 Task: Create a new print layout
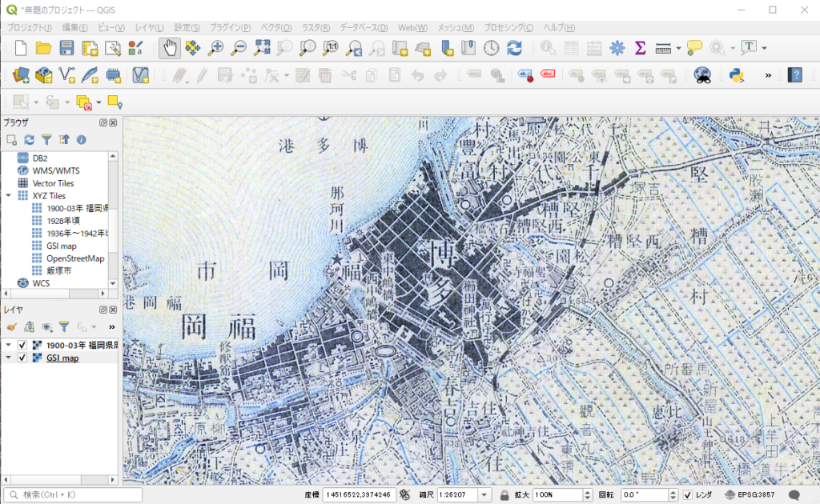point(90,49)
